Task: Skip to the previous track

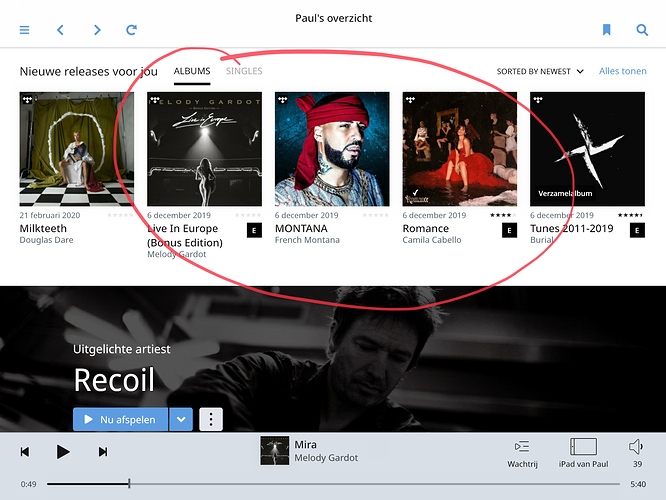Action: pyautogui.click(x=25, y=452)
